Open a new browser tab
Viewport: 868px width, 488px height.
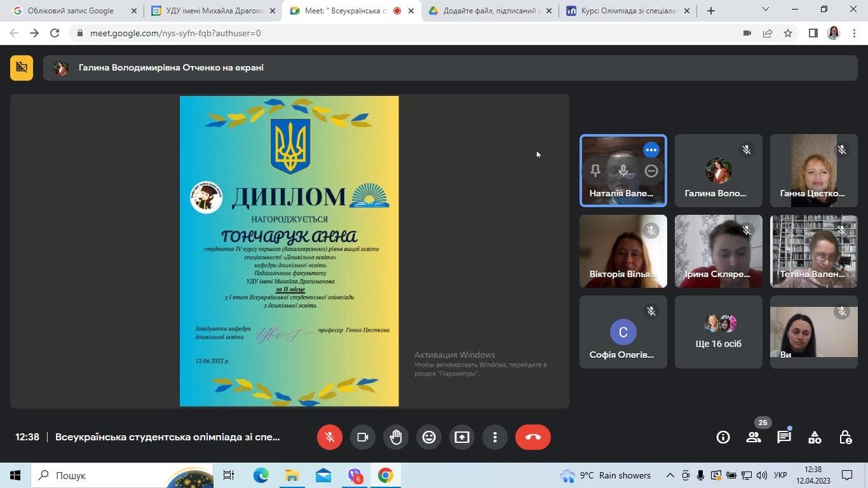710,11
